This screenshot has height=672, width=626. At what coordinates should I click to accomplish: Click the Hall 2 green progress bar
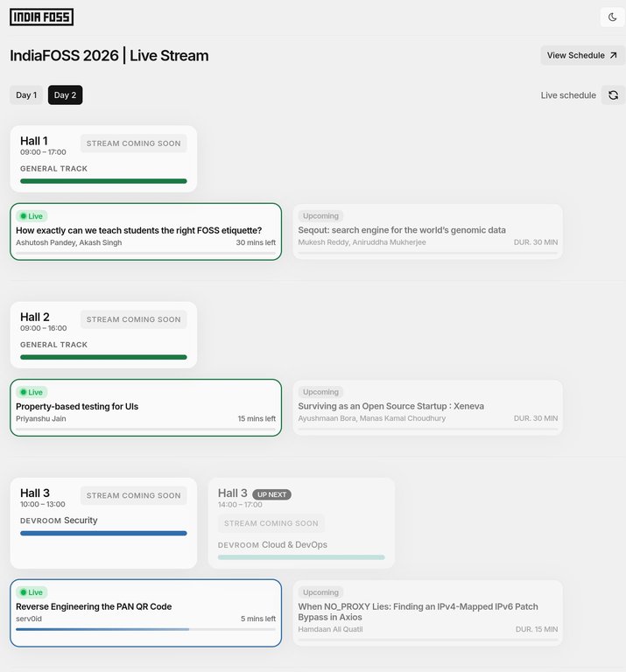point(103,357)
